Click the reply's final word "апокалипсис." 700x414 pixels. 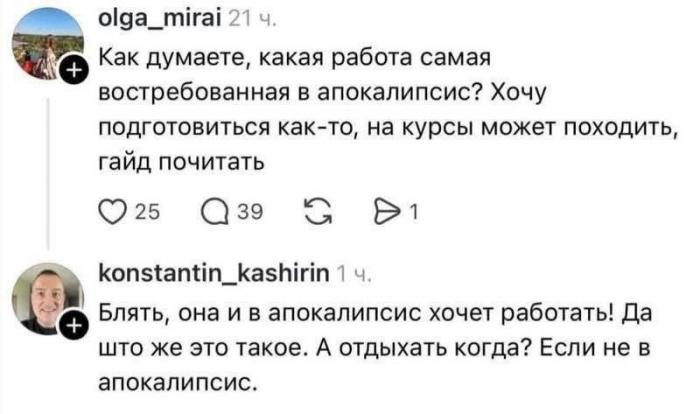(173, 380)
